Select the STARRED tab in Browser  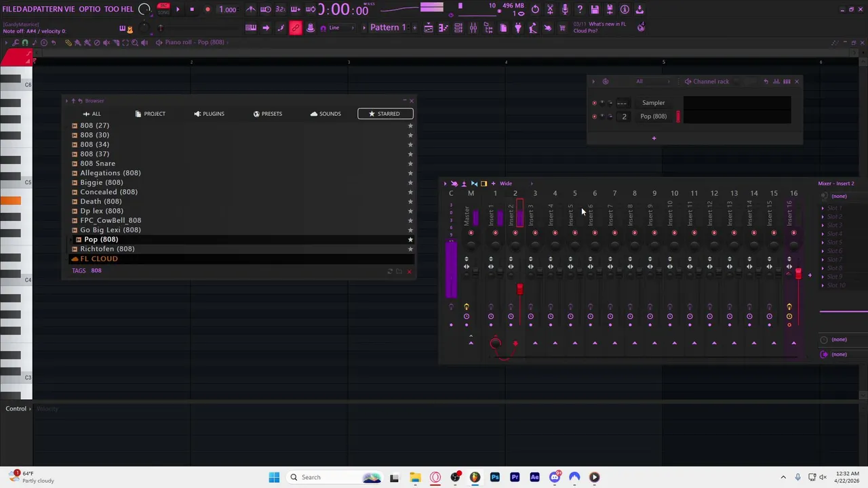[384, 114]
